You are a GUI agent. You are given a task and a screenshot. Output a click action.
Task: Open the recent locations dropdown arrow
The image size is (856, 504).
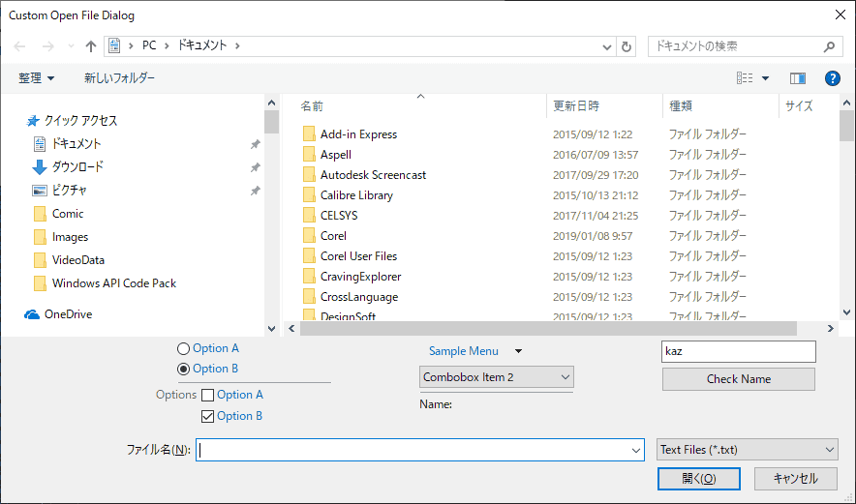pyautogui.click(x=71, y=46)
